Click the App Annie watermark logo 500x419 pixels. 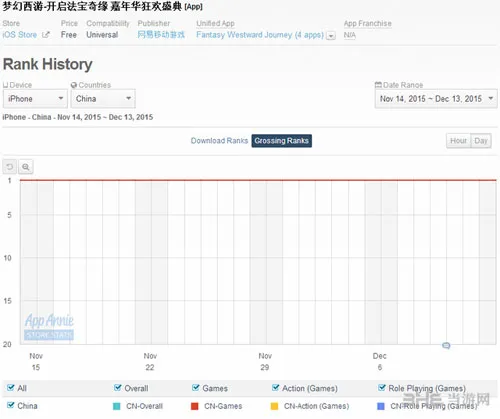(49, 326)
